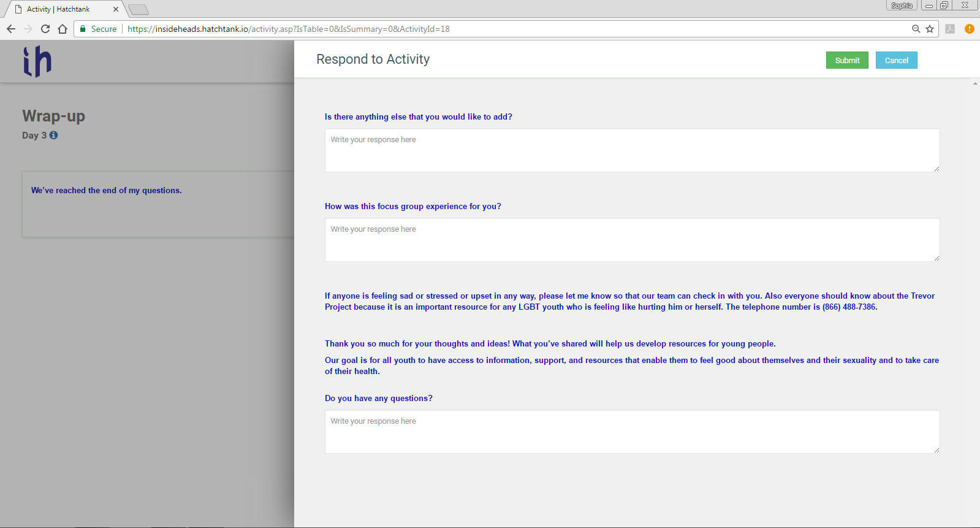Bookmark this page with the star icon
The image size is (980, 528).
point(930,29)
